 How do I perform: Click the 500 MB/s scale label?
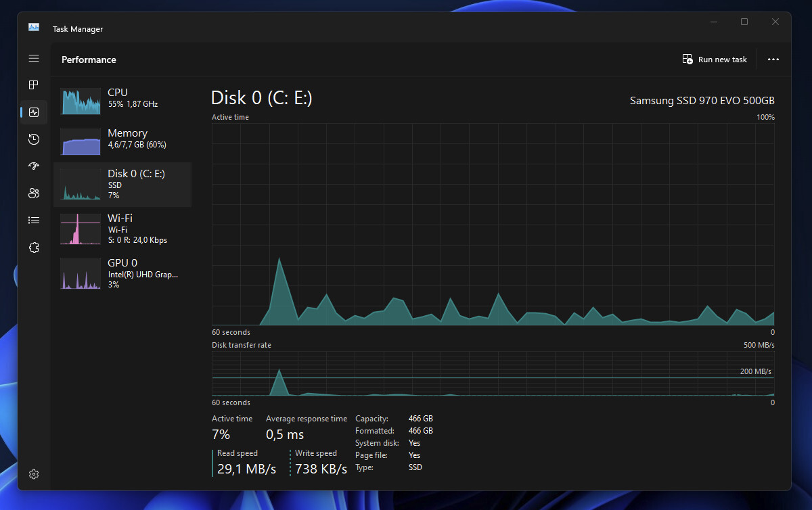tap(759, 345)
